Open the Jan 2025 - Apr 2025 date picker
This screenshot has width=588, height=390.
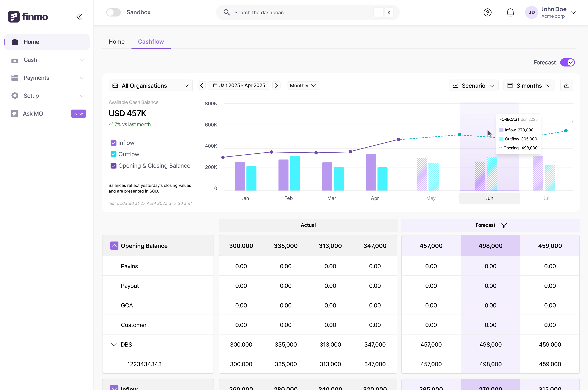tap(239, 86)
